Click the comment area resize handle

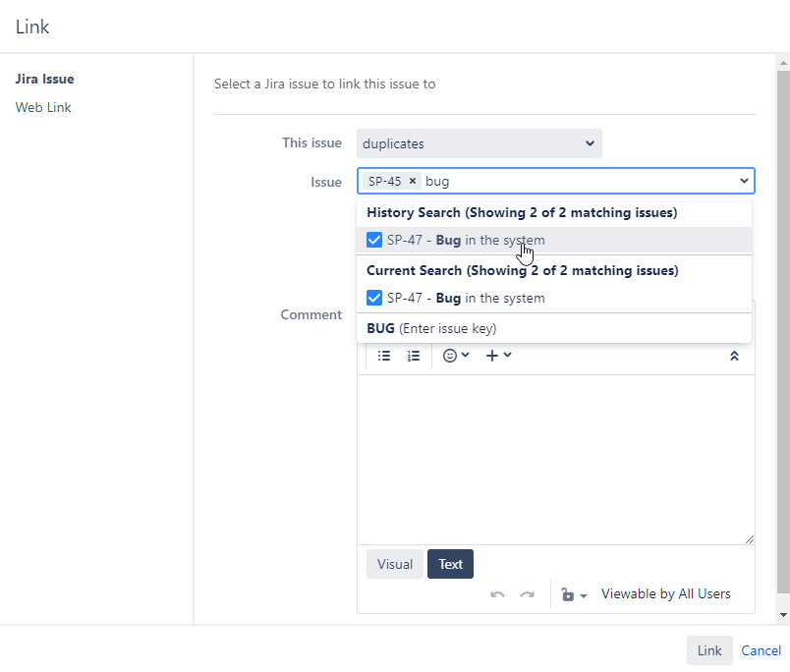click(749, 539)
